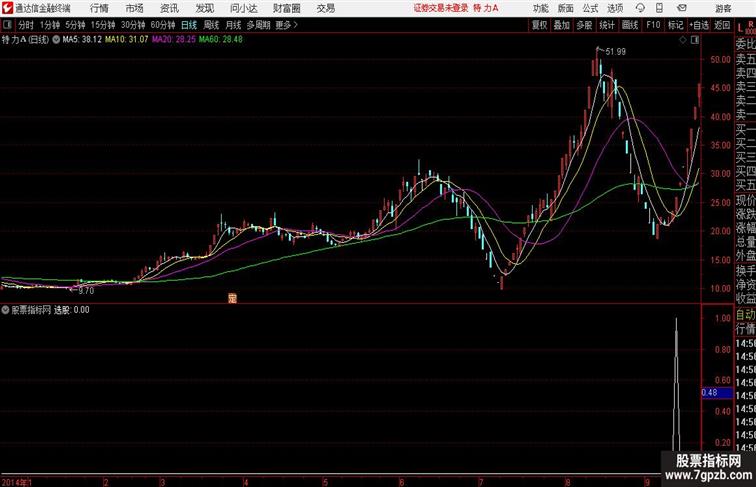Viewport: 756px width, 487px height.
Task: Click the 叠加 overlay button
Action: pyautogui.click(x=561, y=25)
